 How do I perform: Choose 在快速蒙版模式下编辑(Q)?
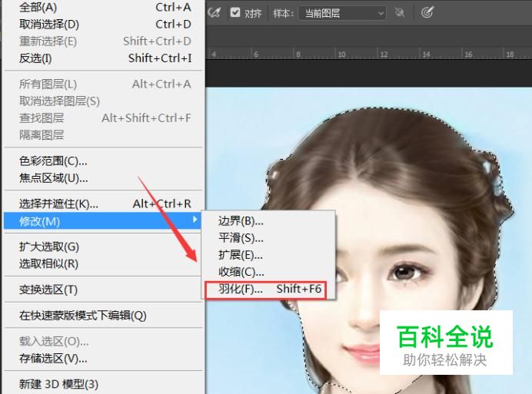104,316
